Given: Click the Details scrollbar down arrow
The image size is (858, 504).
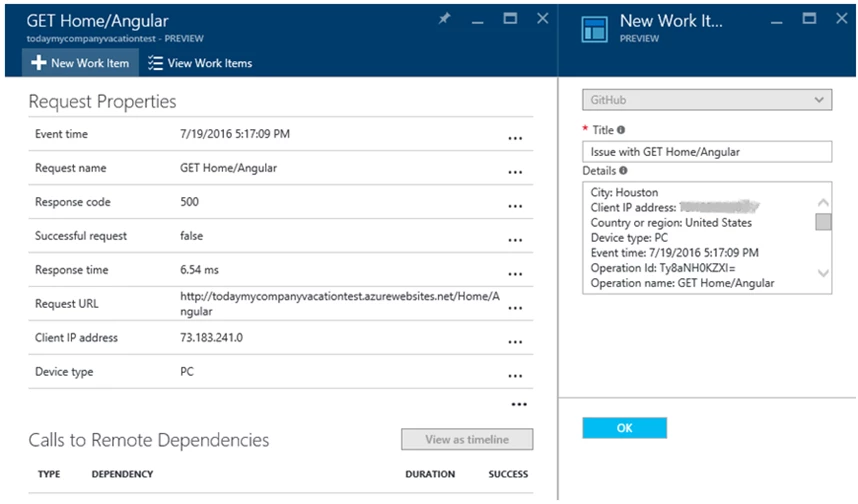Looking at the screenshot, I should pyautogui.click(x=823, y=273).
